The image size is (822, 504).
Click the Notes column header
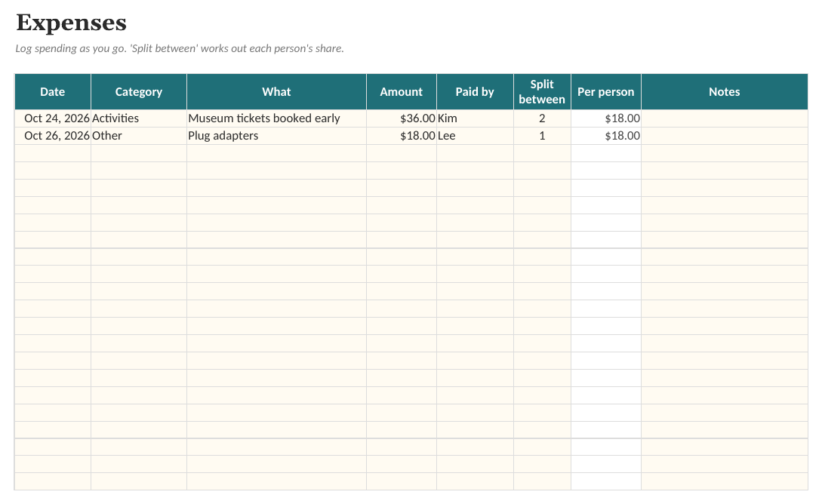725,92
